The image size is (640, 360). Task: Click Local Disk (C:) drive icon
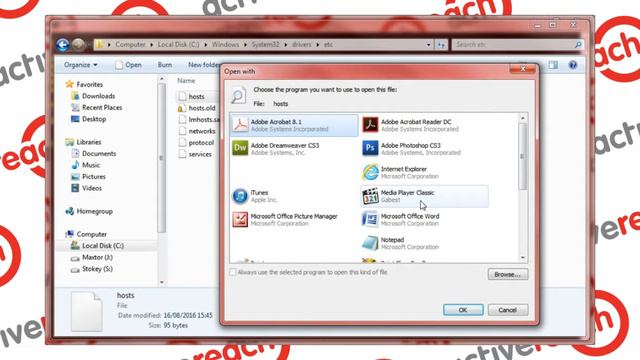tap(75, 245)
